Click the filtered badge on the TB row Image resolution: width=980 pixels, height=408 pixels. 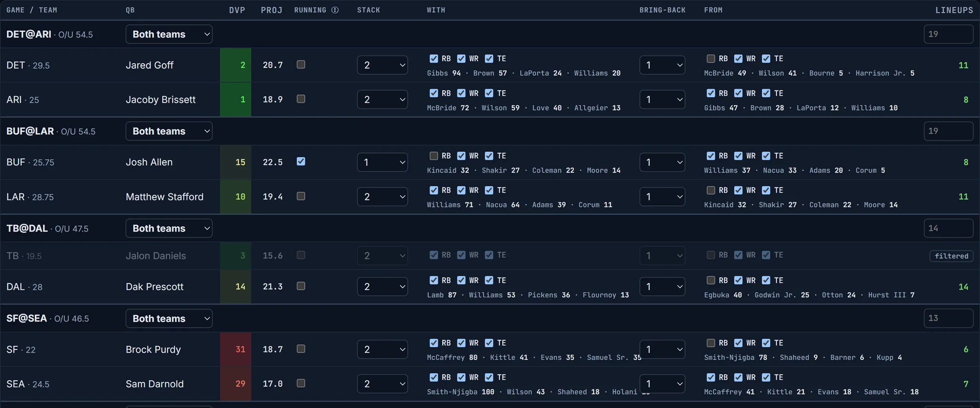click(x=951, y=256)
